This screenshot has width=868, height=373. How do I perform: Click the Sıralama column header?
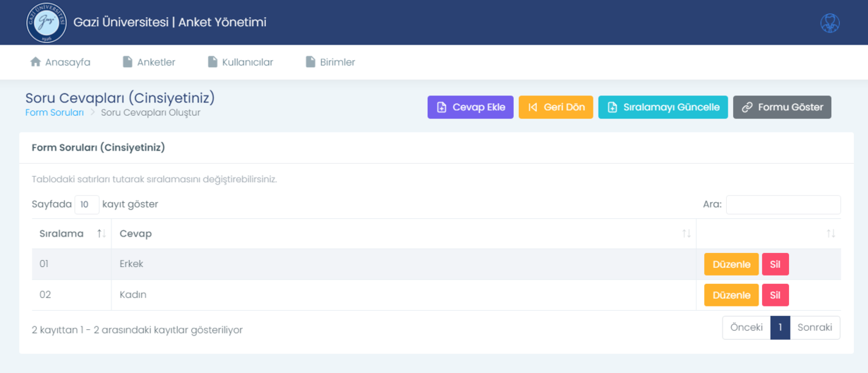pyautogui.click(x=71, y=234)
